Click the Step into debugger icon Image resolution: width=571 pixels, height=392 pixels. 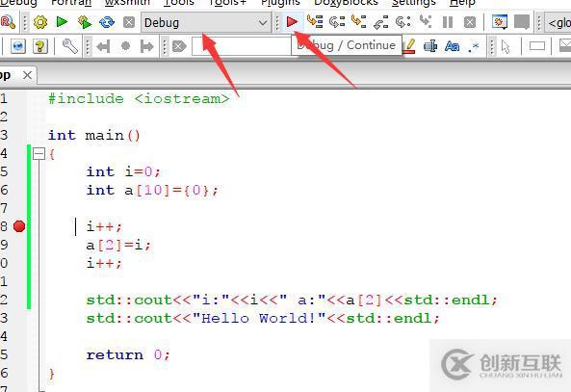pos(359,22)
